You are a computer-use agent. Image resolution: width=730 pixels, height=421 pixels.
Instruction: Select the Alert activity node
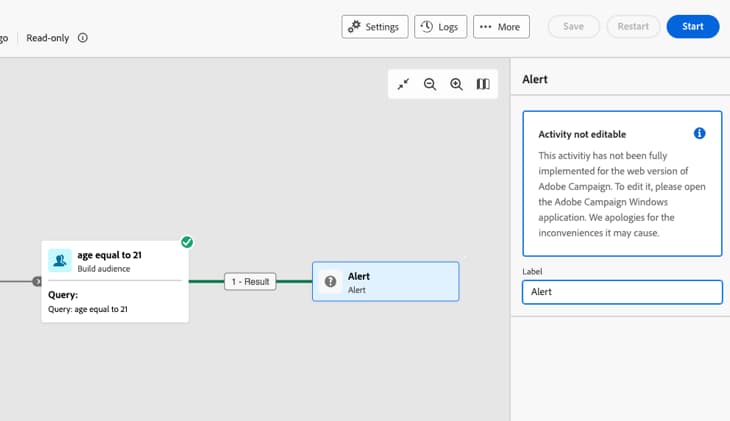point(385,281)
